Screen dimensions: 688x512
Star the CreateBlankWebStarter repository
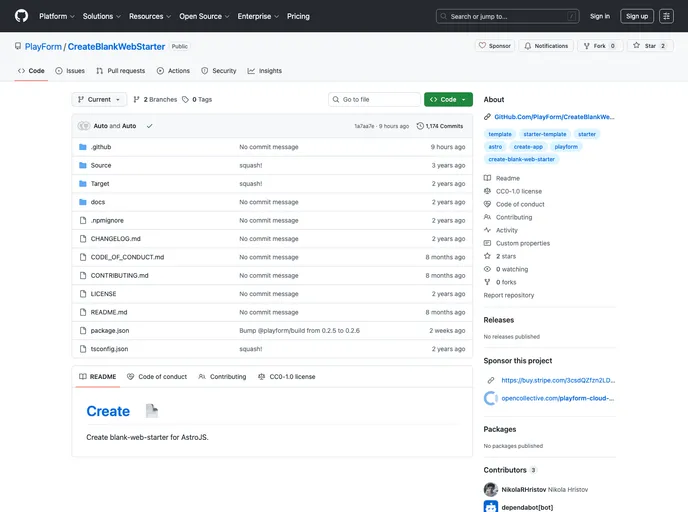click(650, 46)
